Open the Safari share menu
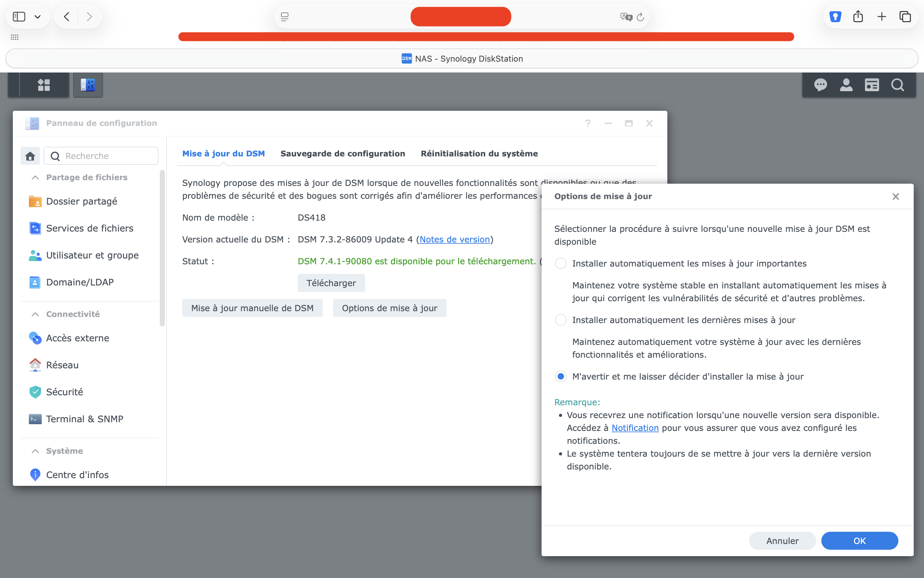This screenshot has height=578, width=924. 858,16
